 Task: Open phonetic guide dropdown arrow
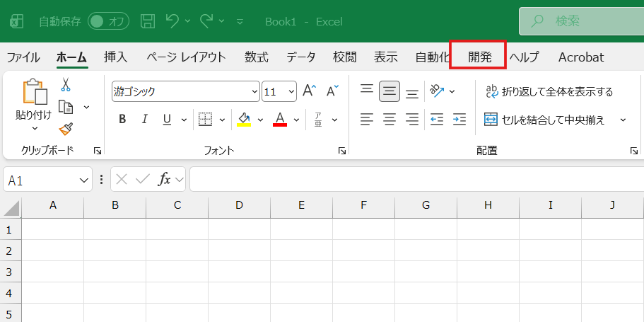(x=335, y=120)
